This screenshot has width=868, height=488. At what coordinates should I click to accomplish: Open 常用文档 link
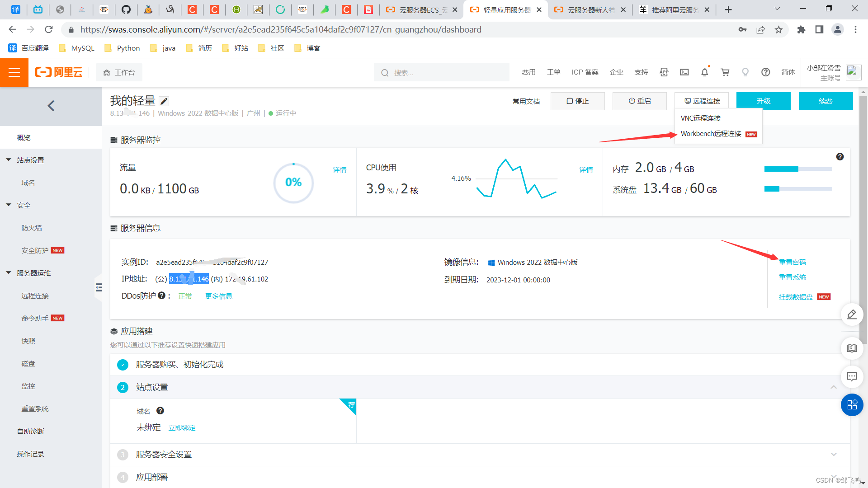click(x=526, y=101)
